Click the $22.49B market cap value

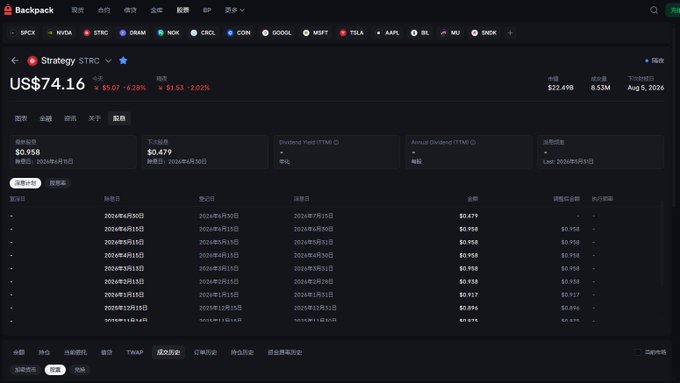560,88
